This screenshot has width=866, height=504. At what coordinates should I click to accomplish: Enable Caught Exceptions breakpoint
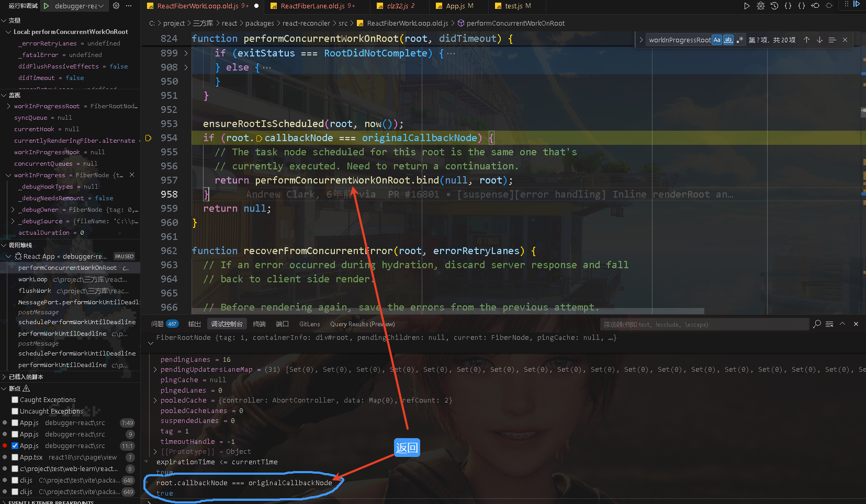(x=15, y=400)
